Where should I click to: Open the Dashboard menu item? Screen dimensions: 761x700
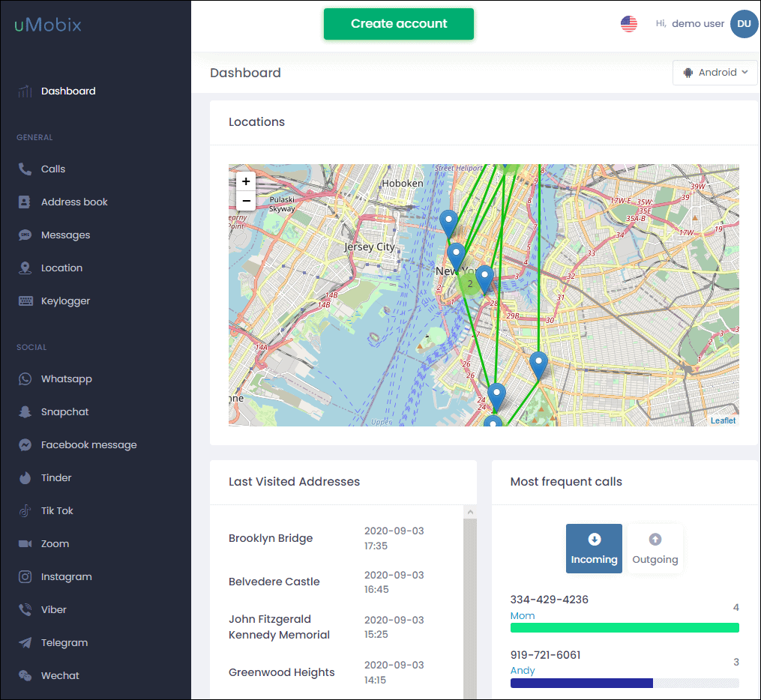68,91
